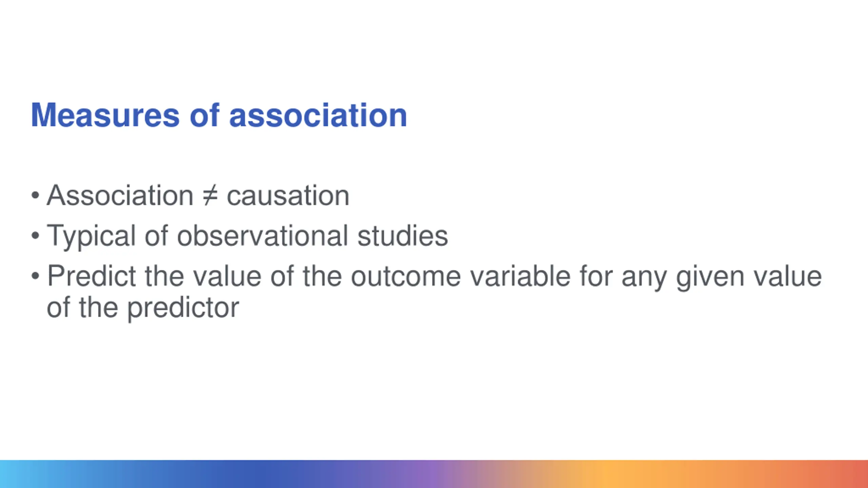Select the 'Association ≠ causation' bullet text

(x=198, y=196)
